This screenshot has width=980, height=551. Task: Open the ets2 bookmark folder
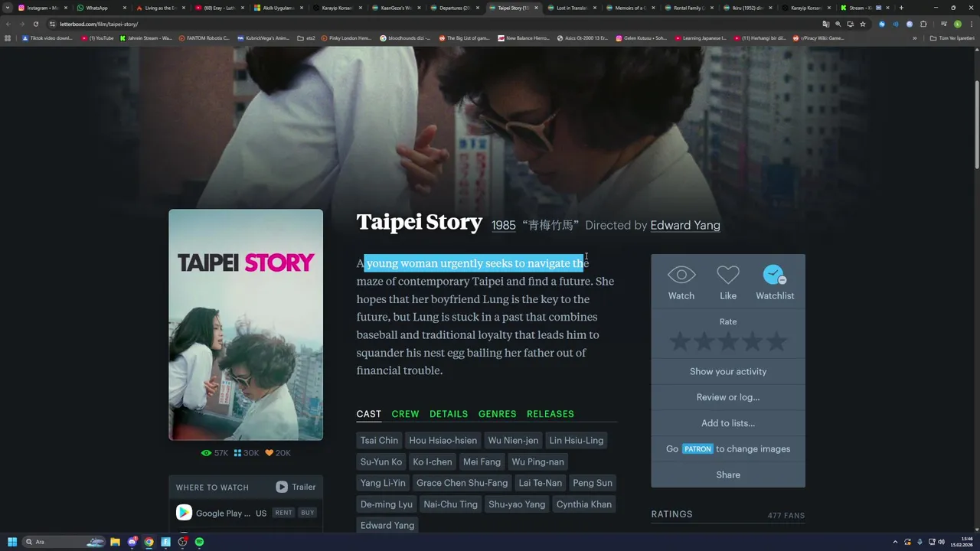[306, 38]
